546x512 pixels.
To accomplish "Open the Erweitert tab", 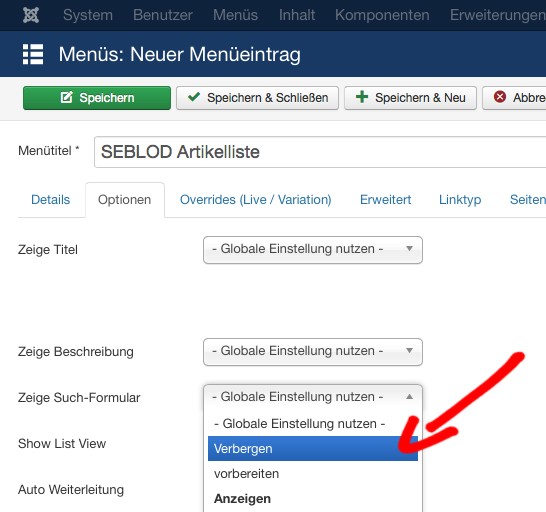I will pyautogui.click(x=385, y=200).
